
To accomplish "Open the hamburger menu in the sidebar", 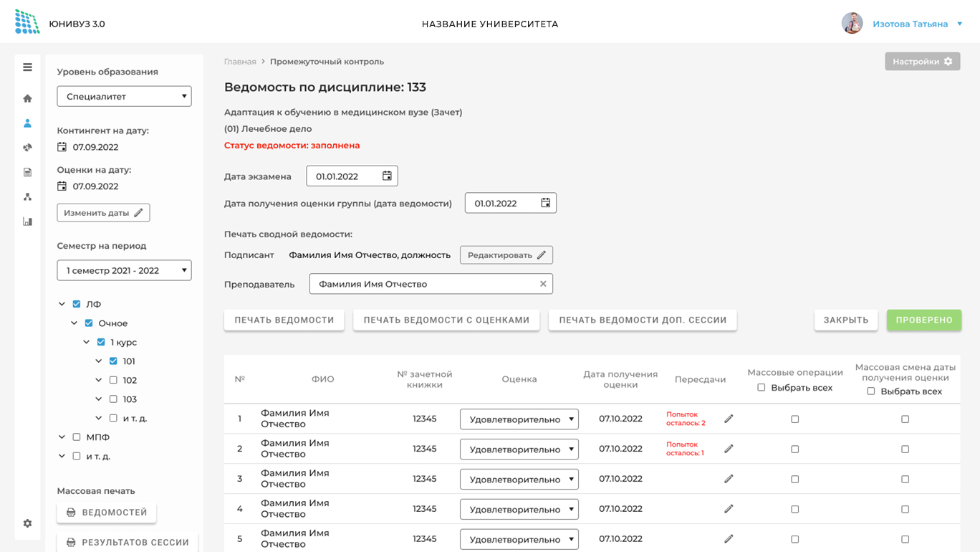I will 27,67.
